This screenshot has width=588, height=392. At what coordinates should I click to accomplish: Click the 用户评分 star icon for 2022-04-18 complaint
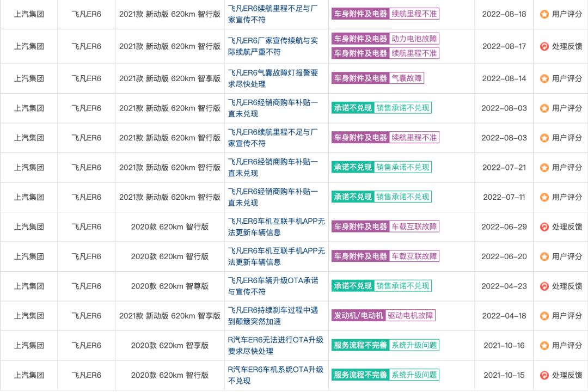coord(544,316)
